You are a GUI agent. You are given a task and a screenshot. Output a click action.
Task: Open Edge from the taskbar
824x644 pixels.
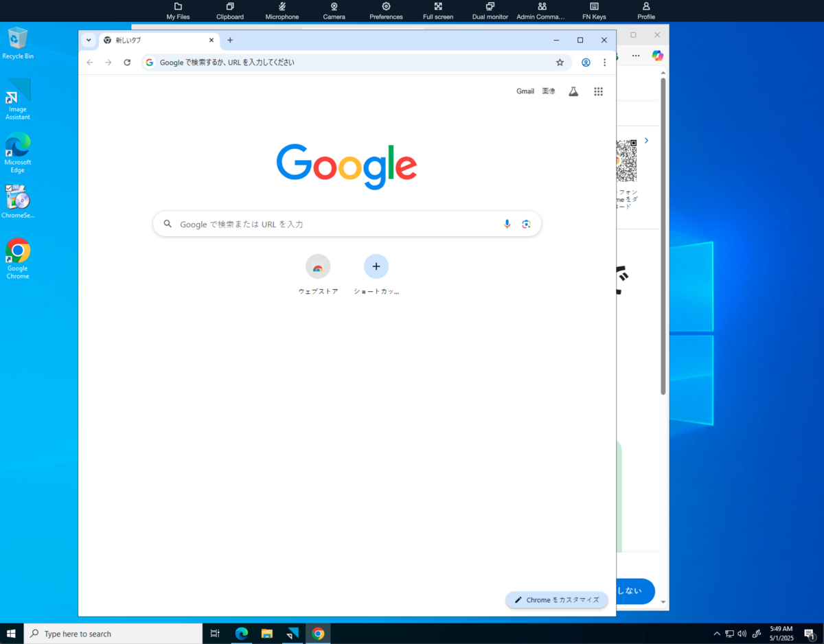tap(241, 634)
